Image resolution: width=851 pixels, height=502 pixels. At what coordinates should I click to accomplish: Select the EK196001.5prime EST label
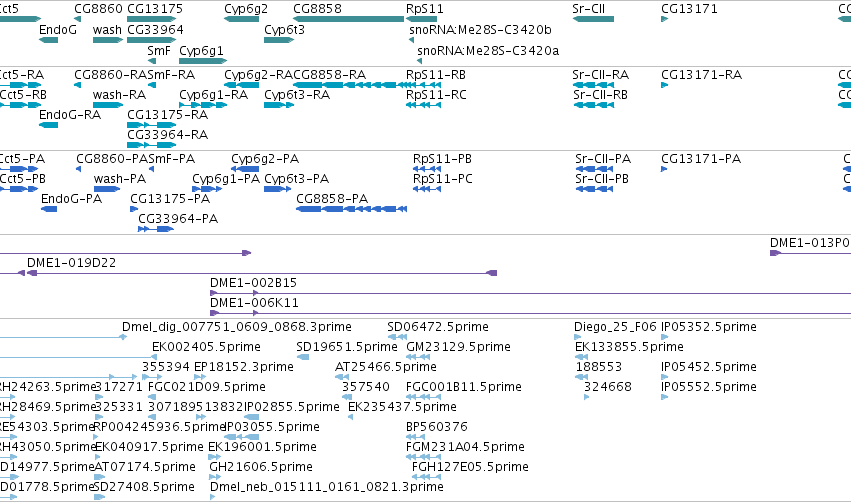pos(263,447)
